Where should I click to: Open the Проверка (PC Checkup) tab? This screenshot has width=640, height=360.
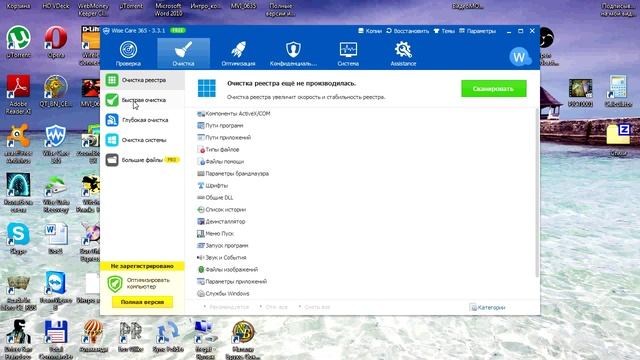128,53
